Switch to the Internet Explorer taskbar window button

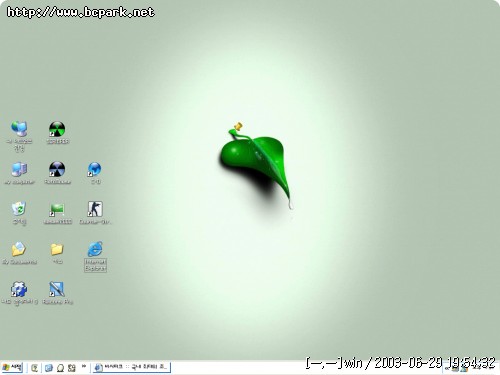click(132, 367)
